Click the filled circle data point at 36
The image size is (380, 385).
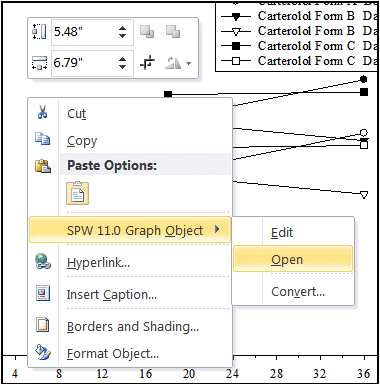coord(364,79)
